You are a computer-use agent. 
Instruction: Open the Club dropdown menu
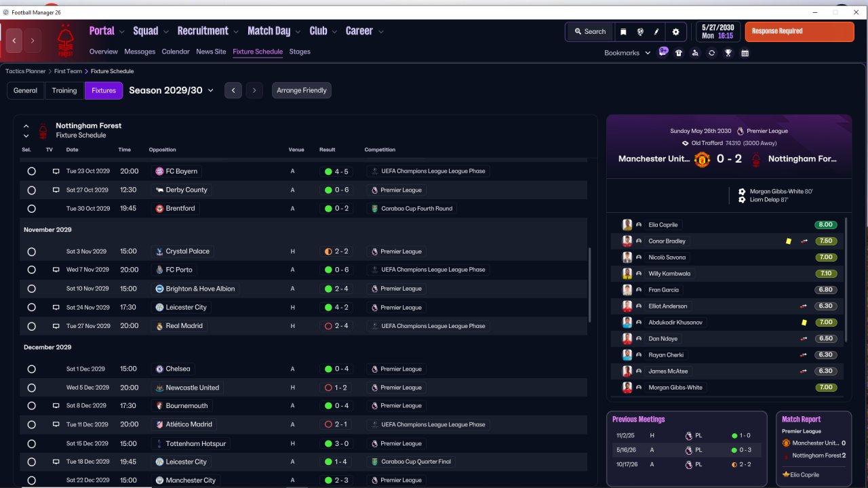coord(324,31)
